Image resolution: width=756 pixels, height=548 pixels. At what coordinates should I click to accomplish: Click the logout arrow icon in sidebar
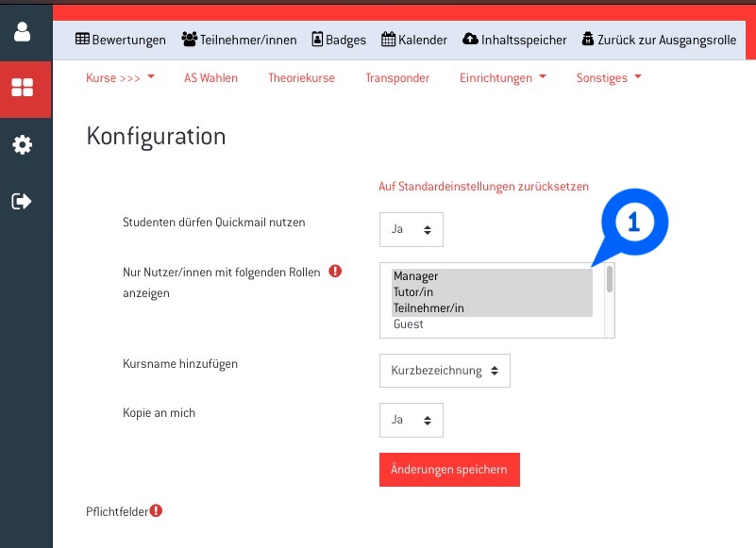point(22,201)
